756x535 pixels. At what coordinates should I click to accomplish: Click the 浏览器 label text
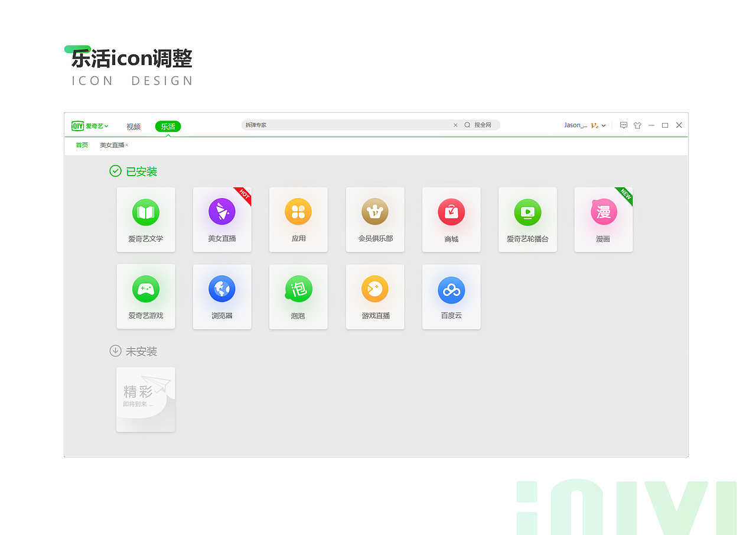[x=222, y=316]
